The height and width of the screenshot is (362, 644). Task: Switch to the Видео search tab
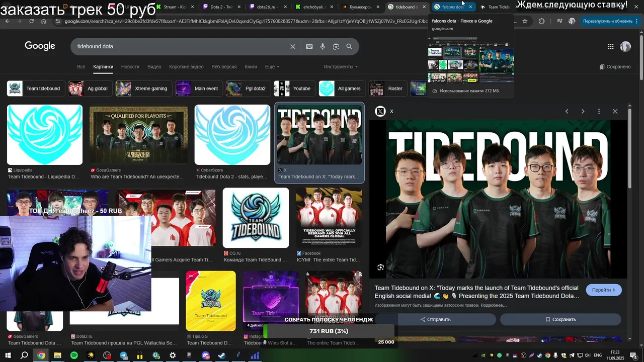[154, 67]
